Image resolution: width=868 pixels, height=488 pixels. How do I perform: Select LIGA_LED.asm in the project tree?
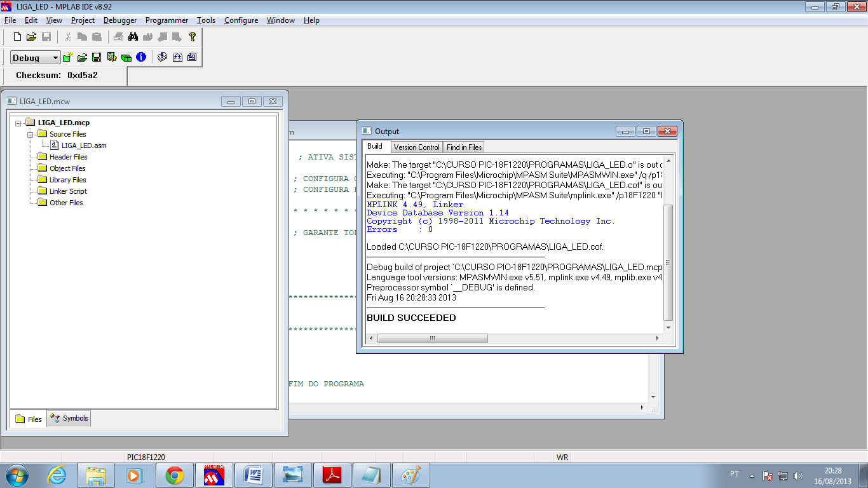[84, 146]
